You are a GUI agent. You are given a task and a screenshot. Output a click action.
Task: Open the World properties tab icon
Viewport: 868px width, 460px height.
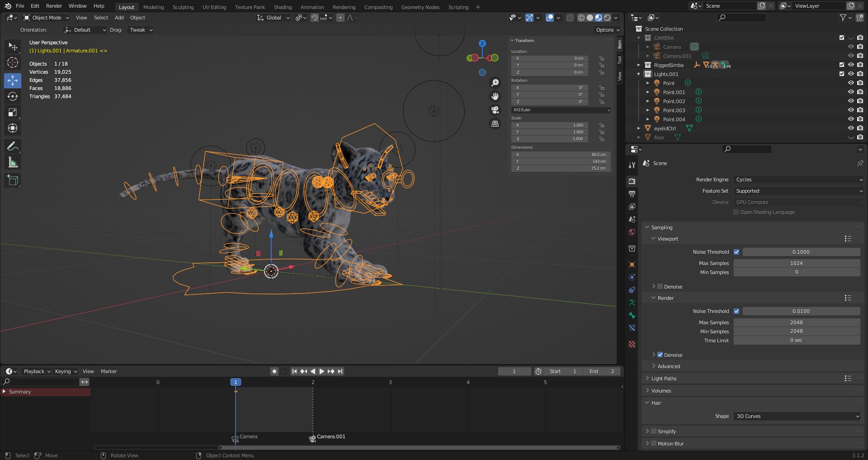[x=632, y=232]
